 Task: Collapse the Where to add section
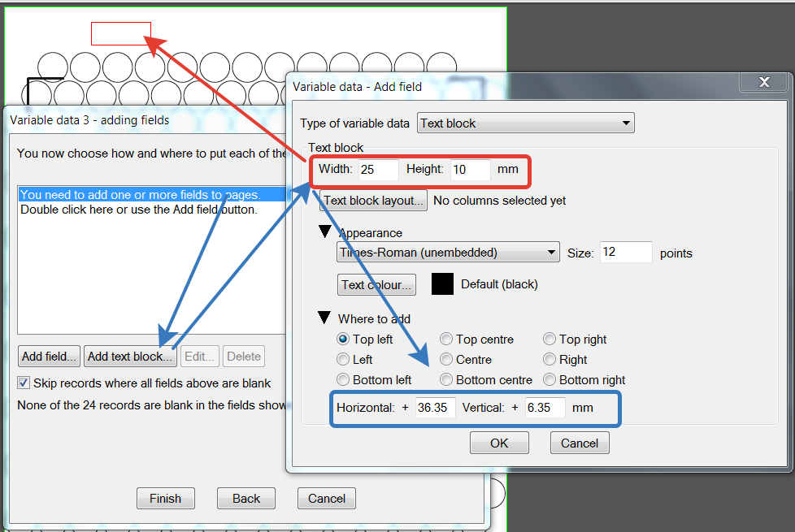(x=324, y=318)
